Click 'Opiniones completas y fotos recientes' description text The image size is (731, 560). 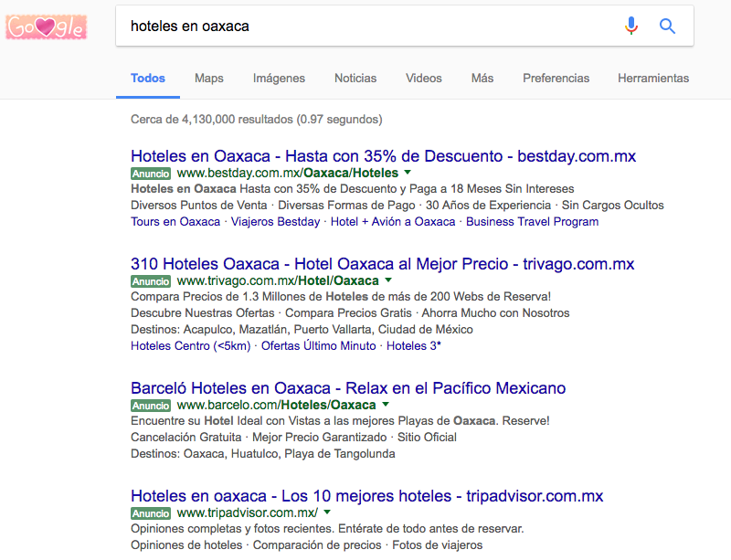(327, 529)
